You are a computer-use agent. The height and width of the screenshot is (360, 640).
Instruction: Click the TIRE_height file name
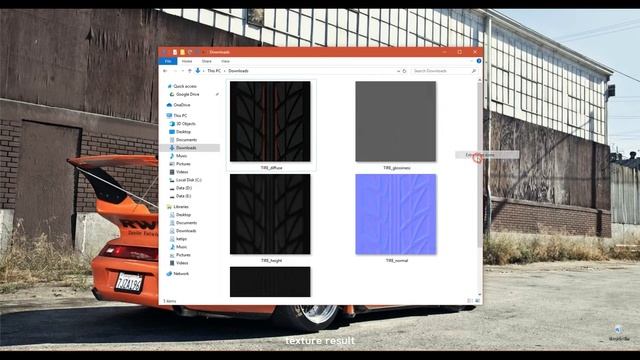pyautogui.click(x=271, y=260)
